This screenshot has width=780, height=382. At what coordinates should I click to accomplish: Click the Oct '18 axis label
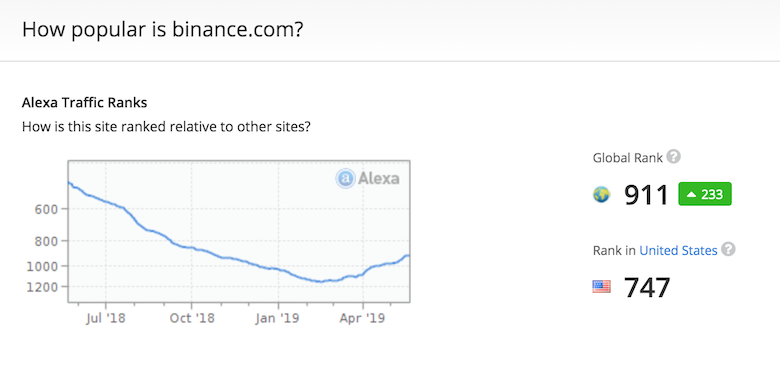(x=192, y=318)
